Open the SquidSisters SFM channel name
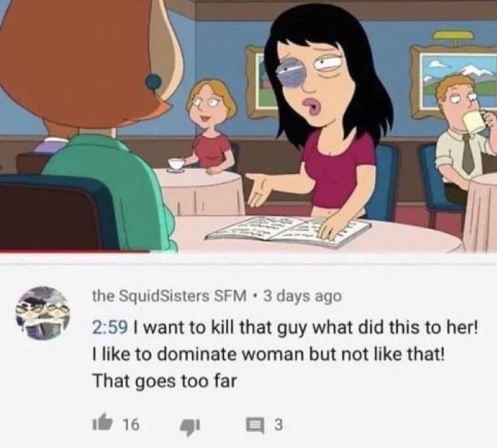This screenshot has width=497, height=448. [x=169, y=296]
